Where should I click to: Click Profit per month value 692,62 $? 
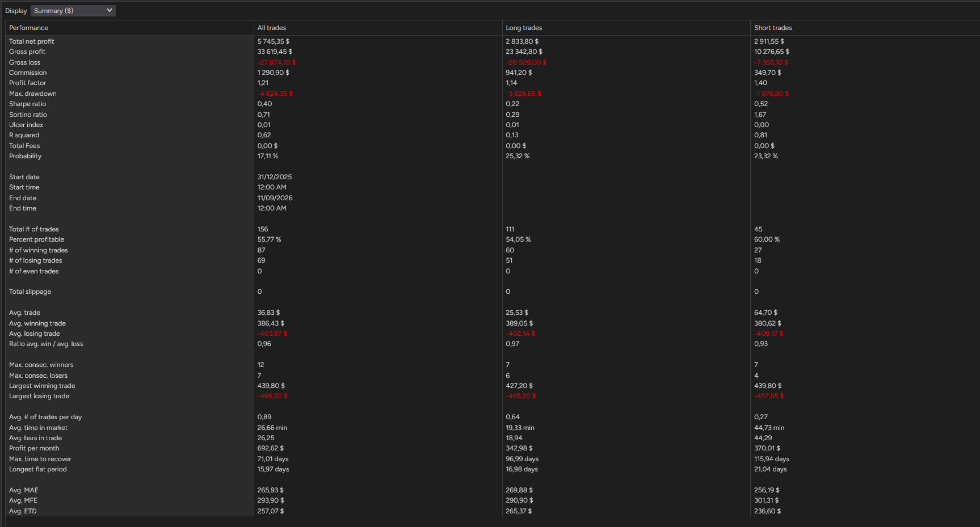click(x=271, y=448)
